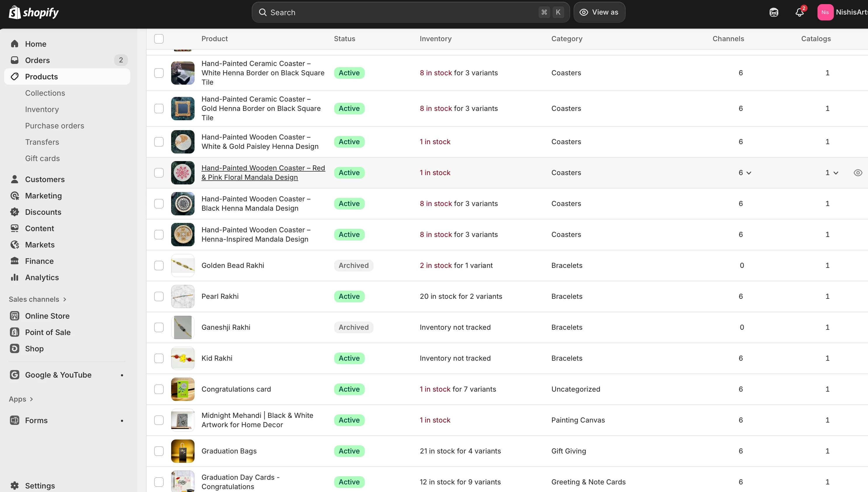Viewport: 868px width, 492px height.
Task: Tick the select-all products checkbox
Action: tap(159, 39)
